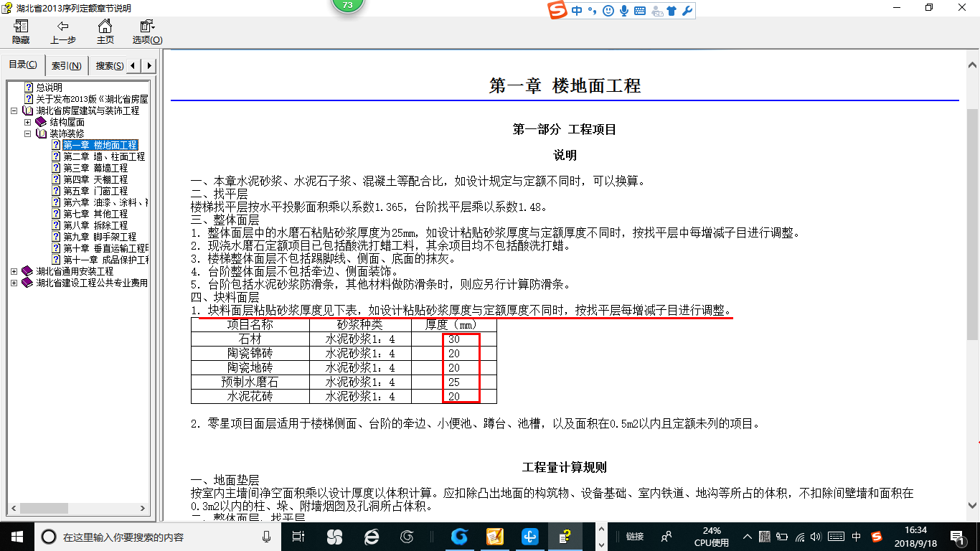
Task: Open the orange notes app on the taskbar
Action: [494, 536]
